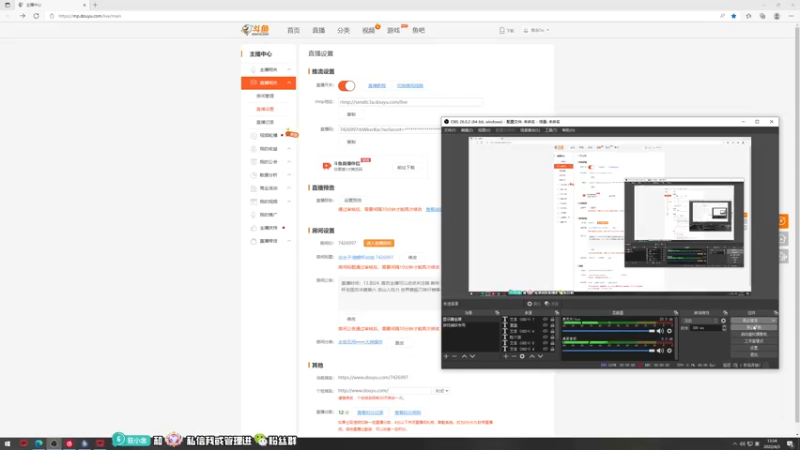The height and width of the screenshot is (450, 800).
Task: Remove selected source with minus icon in OBS
Action: (x=514, y=356)
